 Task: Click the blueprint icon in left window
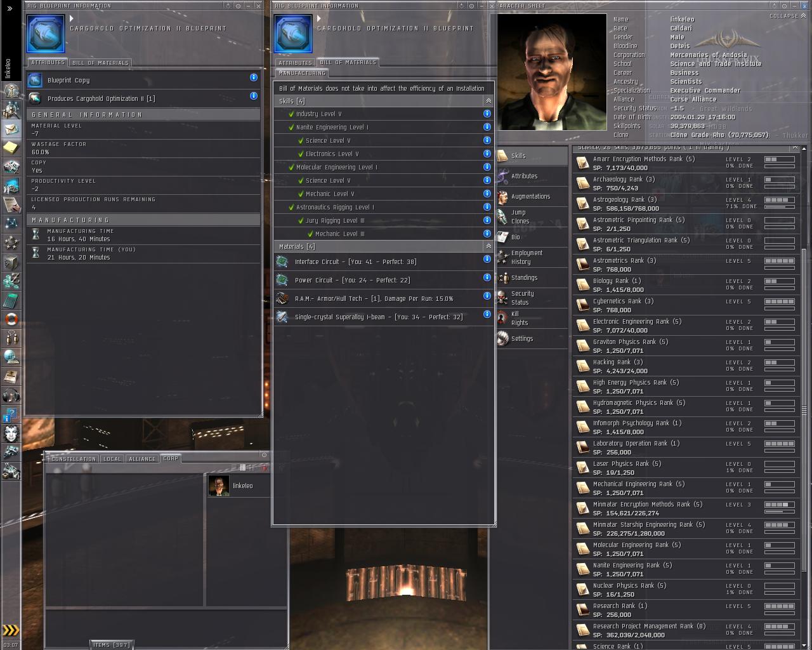[x=46, y=34]
